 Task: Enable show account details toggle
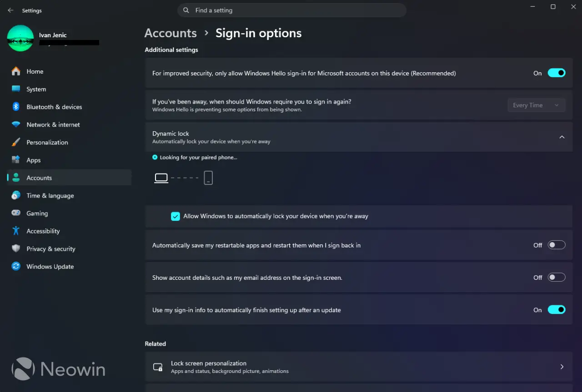coord(557,277)
